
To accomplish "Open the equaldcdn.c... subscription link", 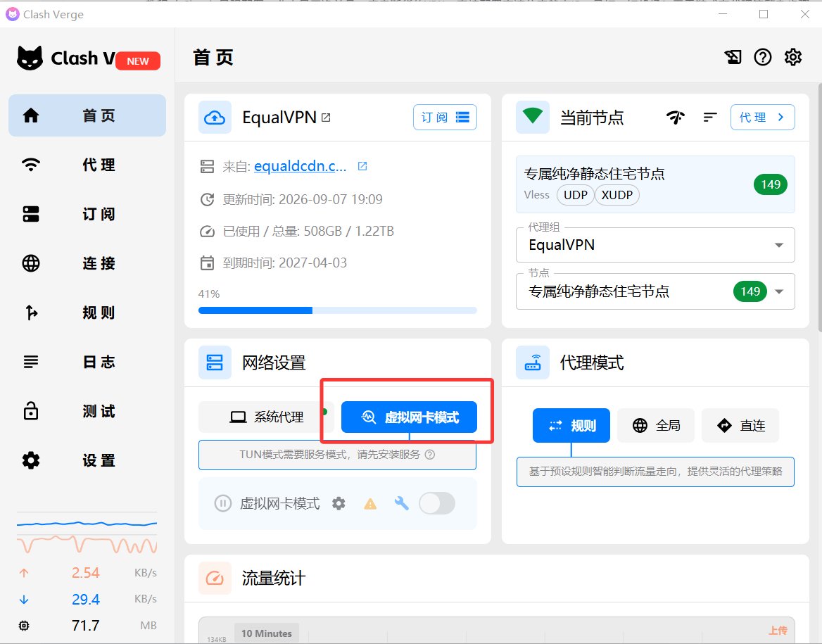I will click(300, 166).
